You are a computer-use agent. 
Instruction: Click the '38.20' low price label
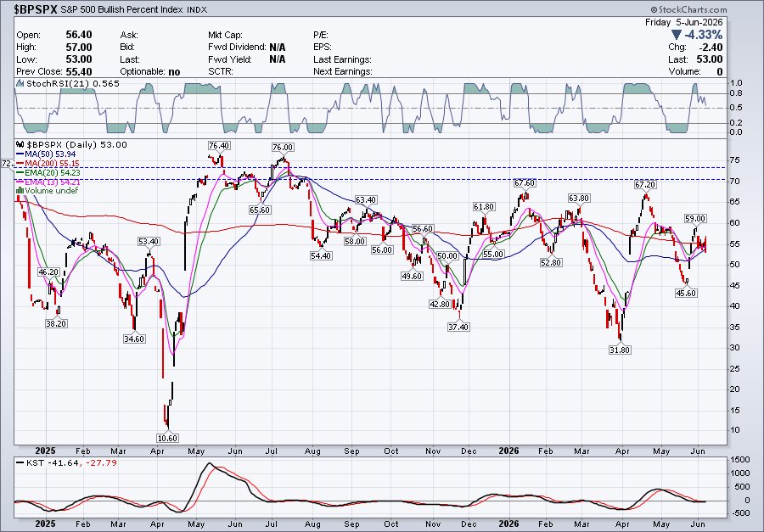click(x=56, y=323)
